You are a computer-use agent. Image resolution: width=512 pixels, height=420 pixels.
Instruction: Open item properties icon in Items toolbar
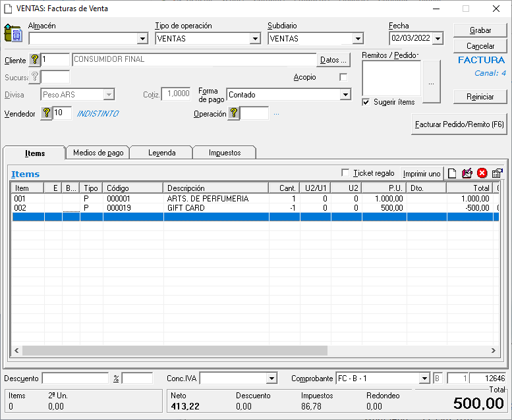[x=497, y=173]
